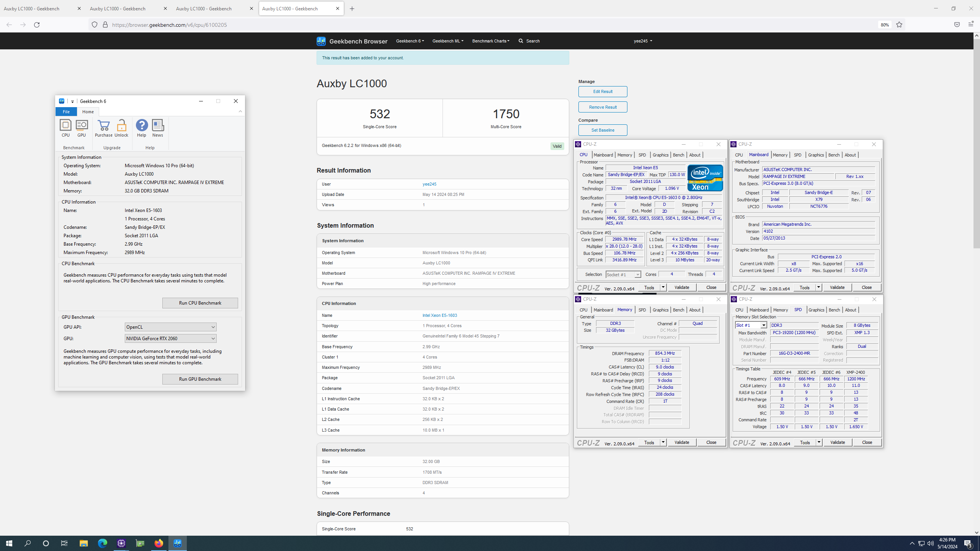Switch to SPD tab in CPU-Z Memory window
Screen dimensions: 980x551
coord(642,310)
